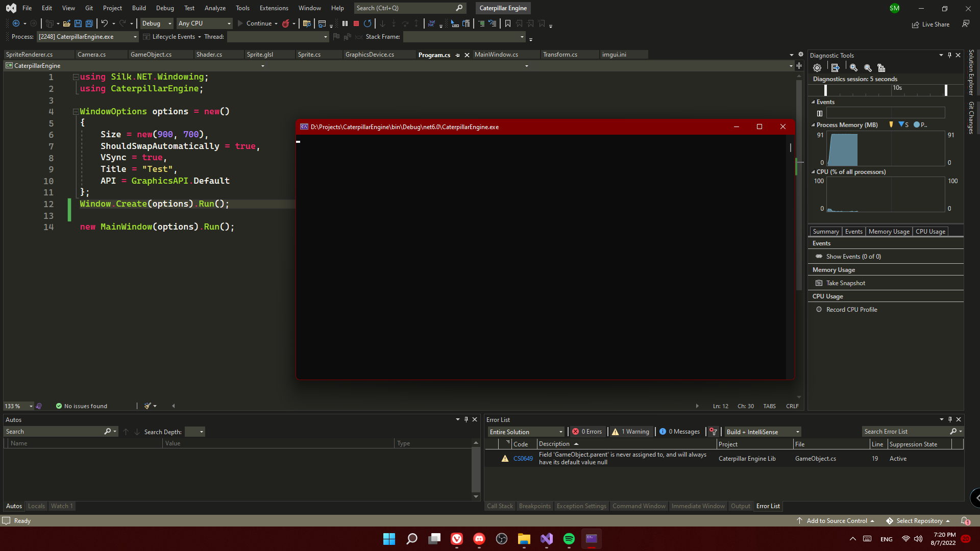Click the Hot Reload flame icon

pyautogui.click(x=286, y=23)
